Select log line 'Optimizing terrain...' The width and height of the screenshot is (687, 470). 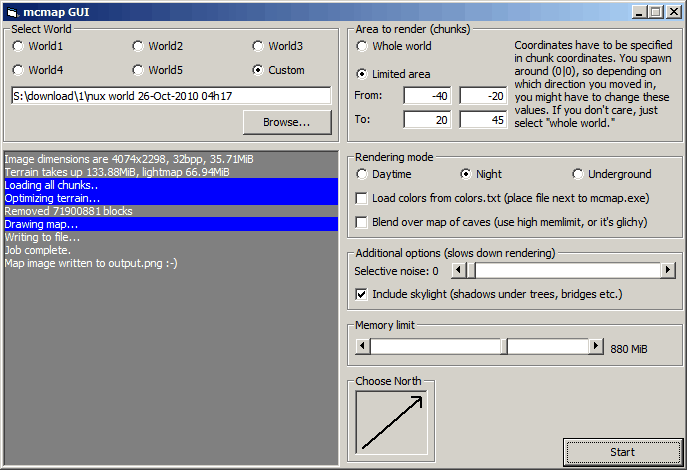[171, 198]
